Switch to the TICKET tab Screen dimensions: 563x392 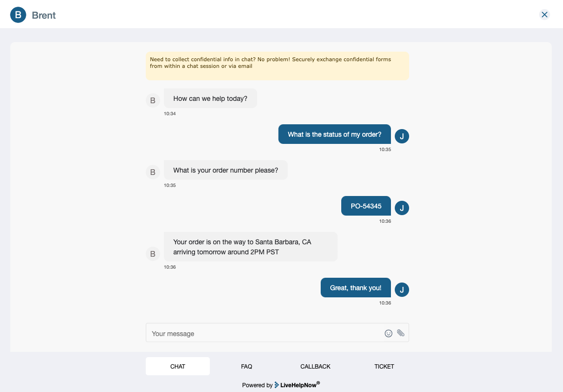384,366
